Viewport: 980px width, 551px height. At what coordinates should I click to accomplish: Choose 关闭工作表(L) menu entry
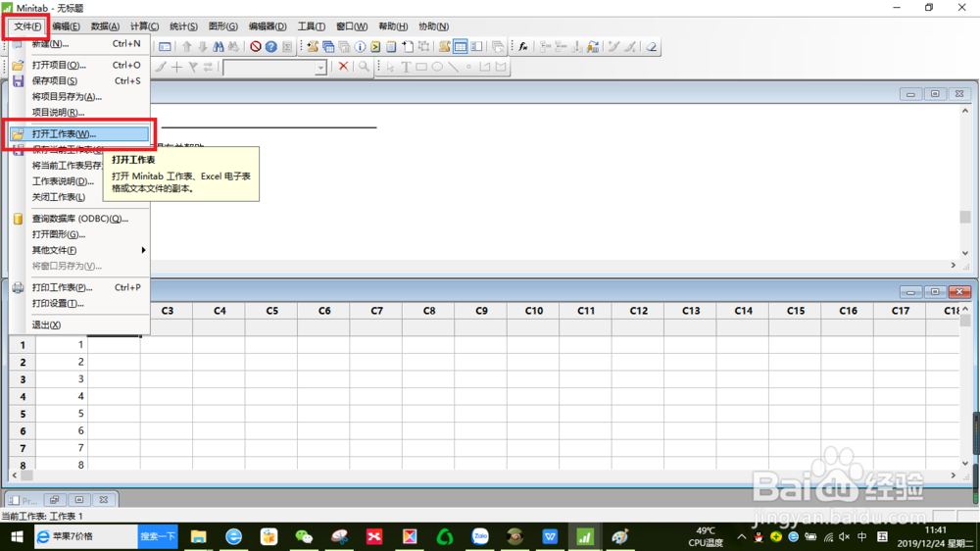click(x=58, y=197)
